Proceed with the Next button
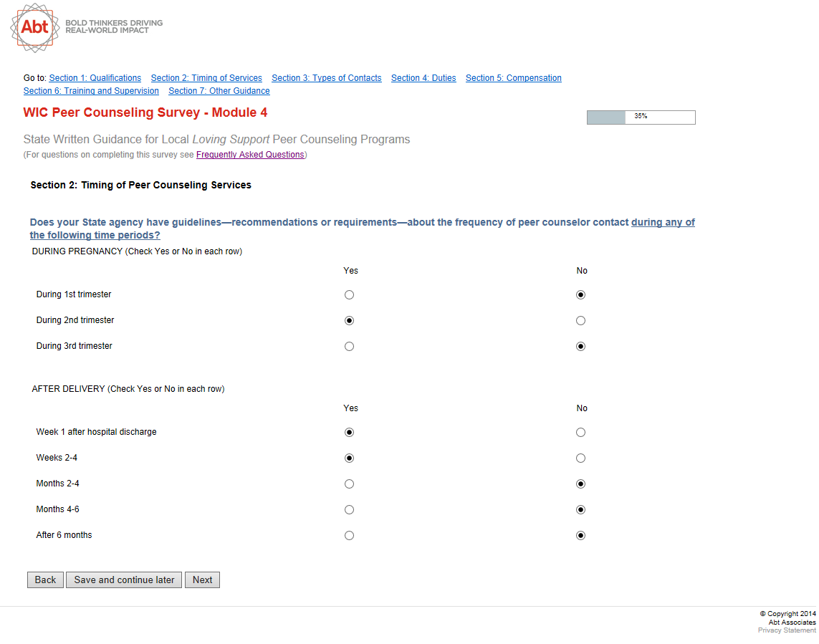The width and height of the screenshot is (819, 644). tap(202, 580)
